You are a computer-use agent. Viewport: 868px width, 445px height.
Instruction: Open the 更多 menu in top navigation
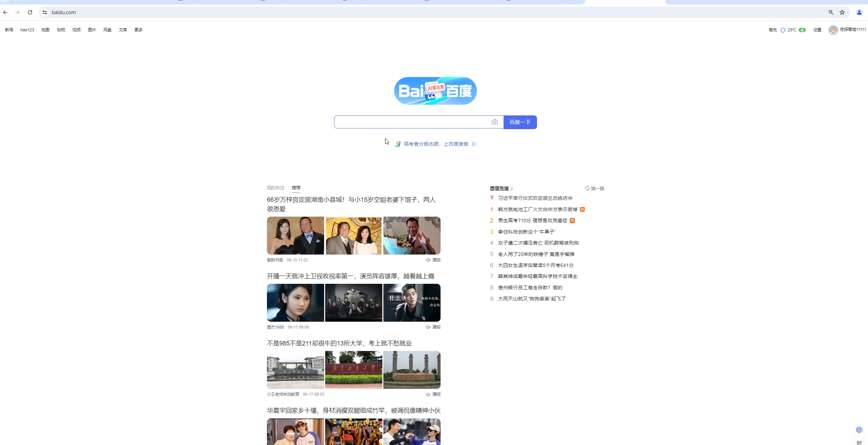pyautogui.click(x=138, y=30)
